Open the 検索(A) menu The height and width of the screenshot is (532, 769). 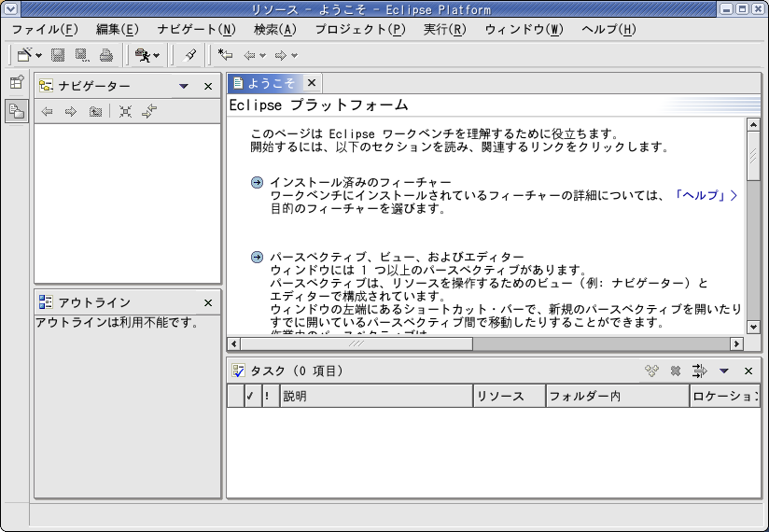tap(275, 30)
